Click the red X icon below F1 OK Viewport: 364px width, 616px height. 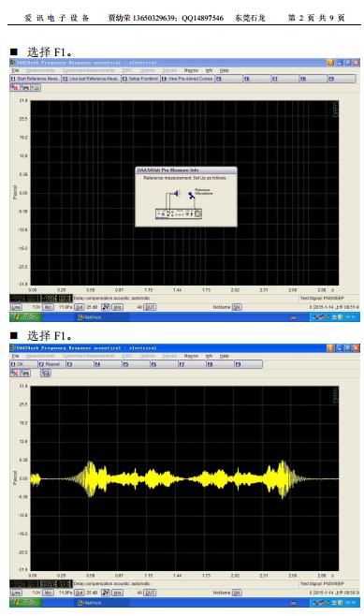(x=15, y=373)
